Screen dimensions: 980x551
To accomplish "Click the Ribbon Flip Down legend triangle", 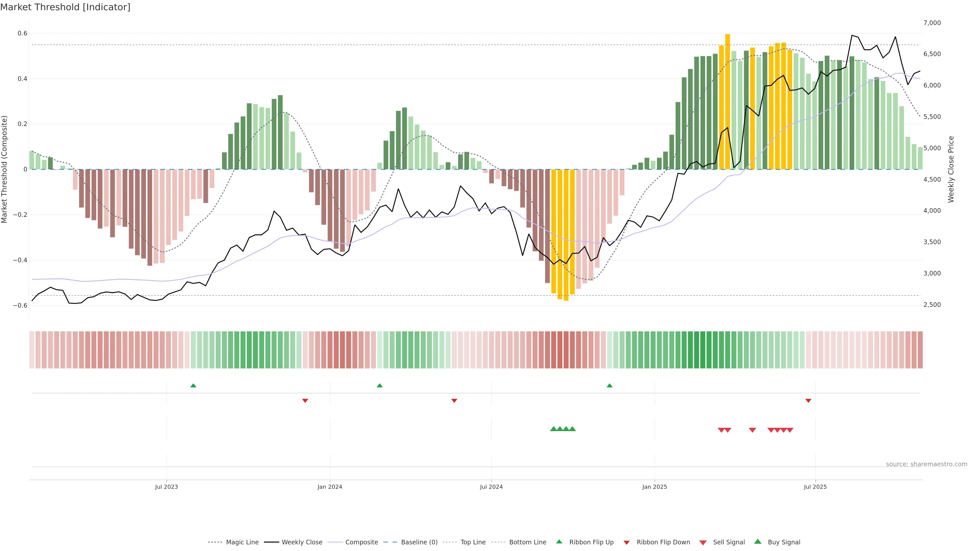I will point(627,543).
